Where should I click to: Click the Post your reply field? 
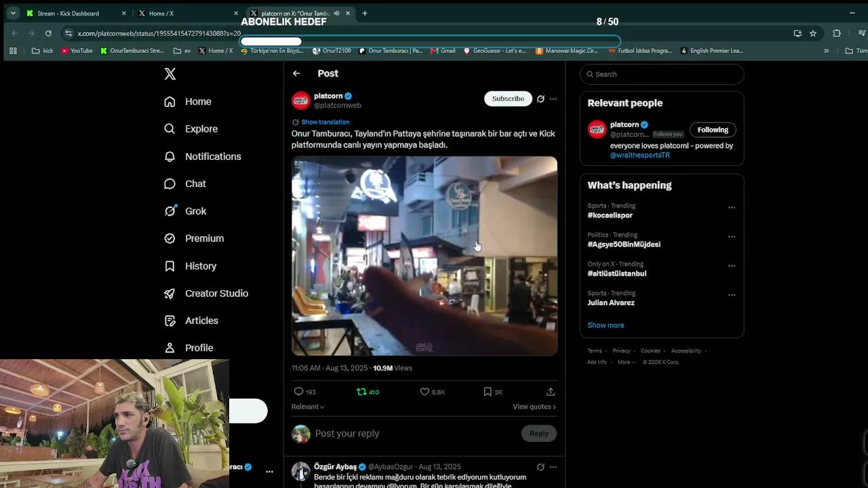pos(415,434)
